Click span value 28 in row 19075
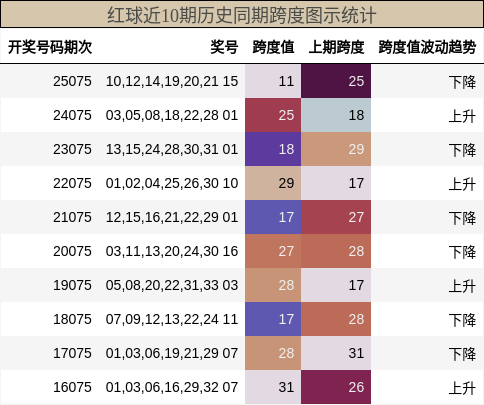 coord(273,285)
